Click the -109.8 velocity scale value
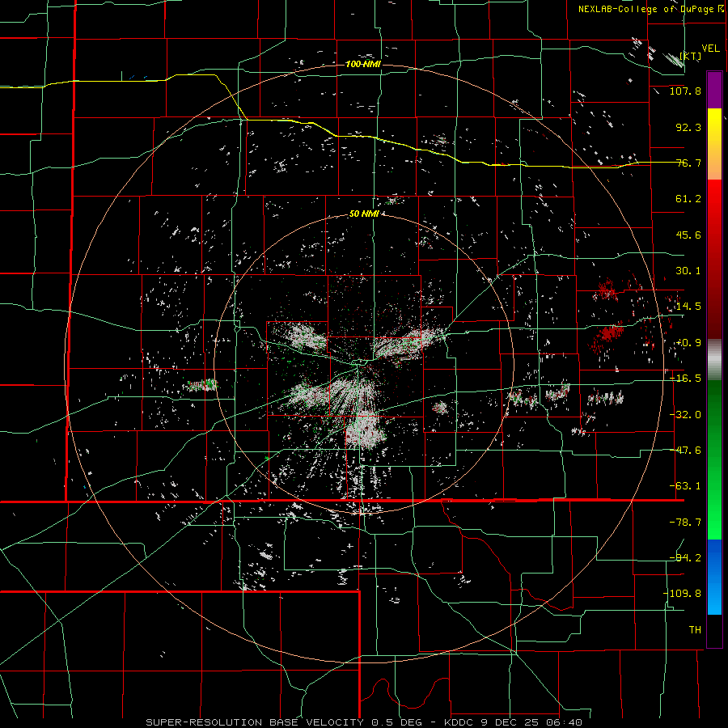Viewport: 728px width, 728px height. point(682,594)
